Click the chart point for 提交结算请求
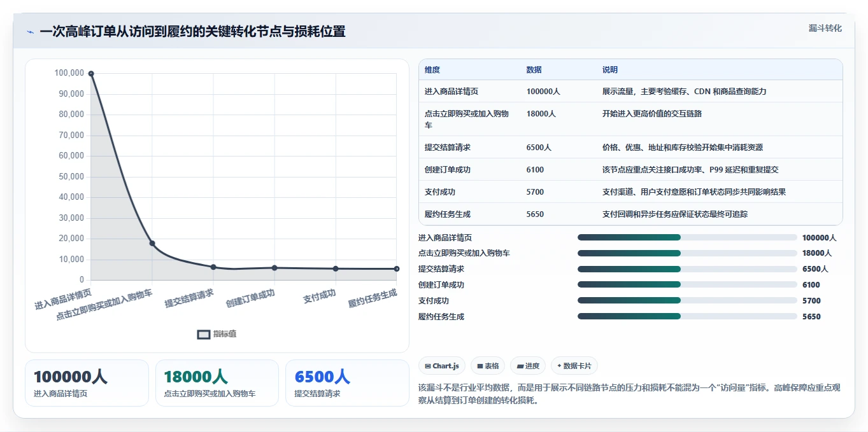868x432 pixels. tap(213, 267)
